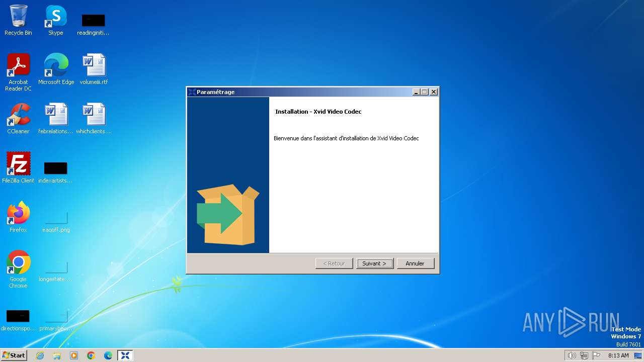Click Paramétrage window title icon

point(192,92)
